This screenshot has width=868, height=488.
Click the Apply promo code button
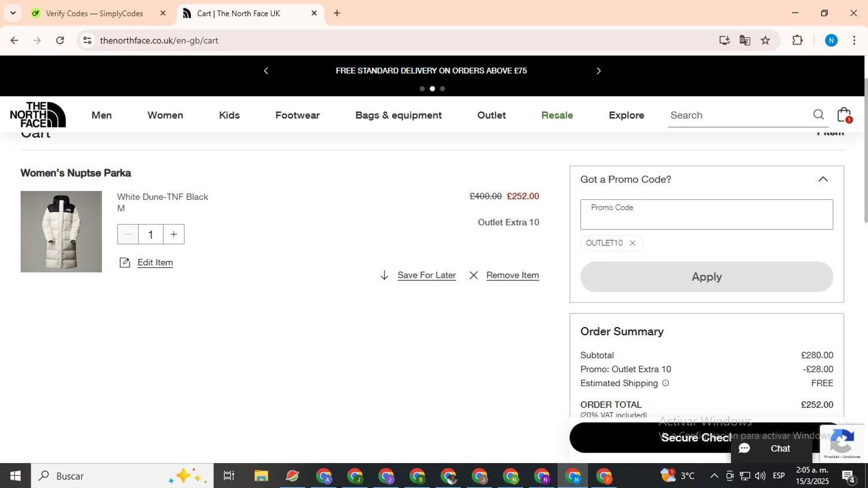[x=707, y=277]
